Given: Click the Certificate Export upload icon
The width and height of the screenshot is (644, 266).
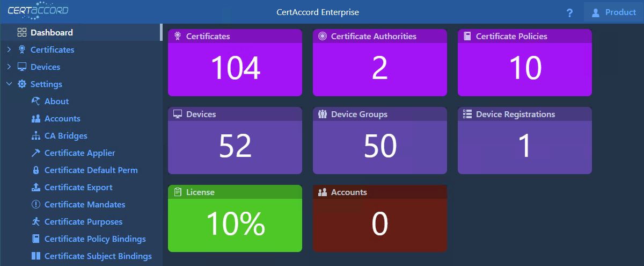Looking at the screenshot, I should coord(36,187).
